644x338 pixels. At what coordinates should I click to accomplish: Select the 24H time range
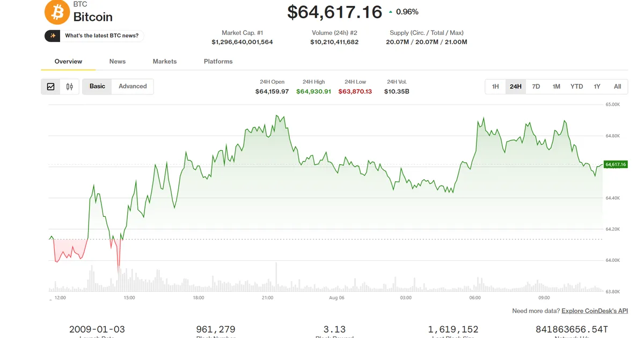[x=516, y=86]
